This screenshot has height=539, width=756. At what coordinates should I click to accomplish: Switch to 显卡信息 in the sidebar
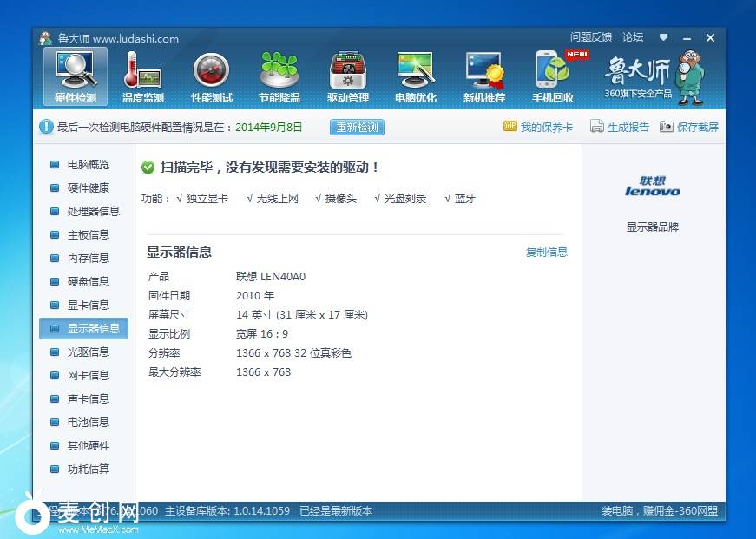point(88,306)
